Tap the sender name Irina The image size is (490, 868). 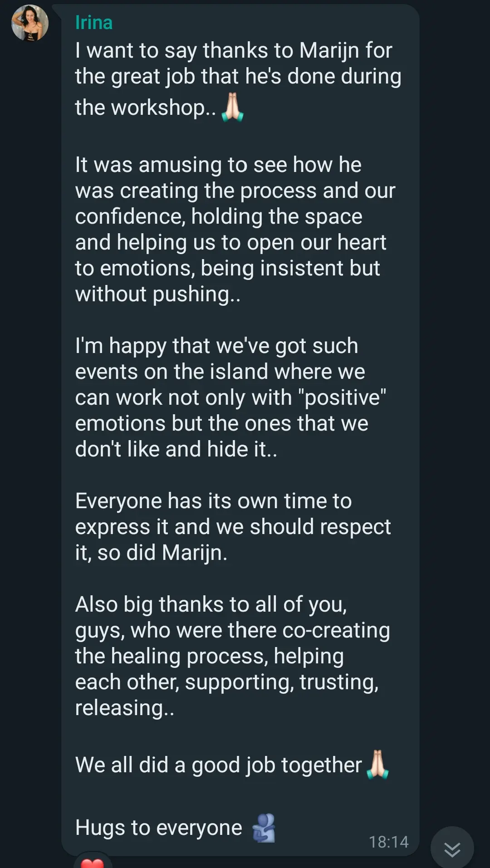pos(94,23)
